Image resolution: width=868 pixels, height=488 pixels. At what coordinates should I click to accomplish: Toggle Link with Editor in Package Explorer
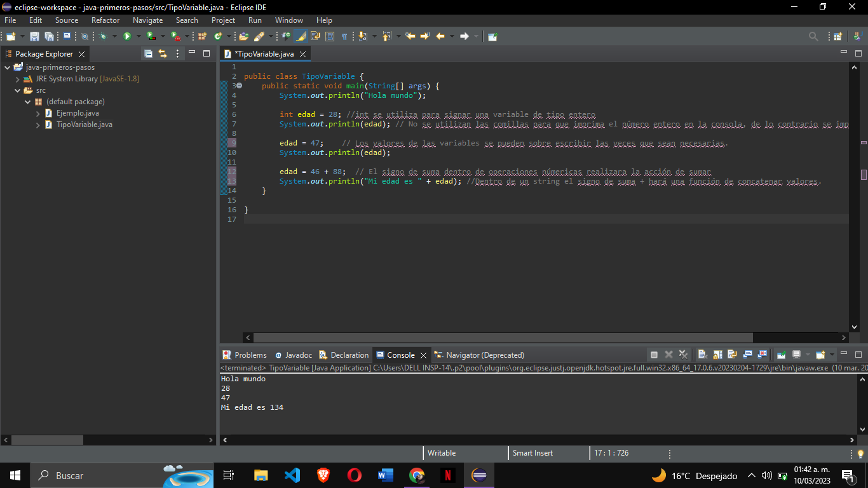pos(163,54)
